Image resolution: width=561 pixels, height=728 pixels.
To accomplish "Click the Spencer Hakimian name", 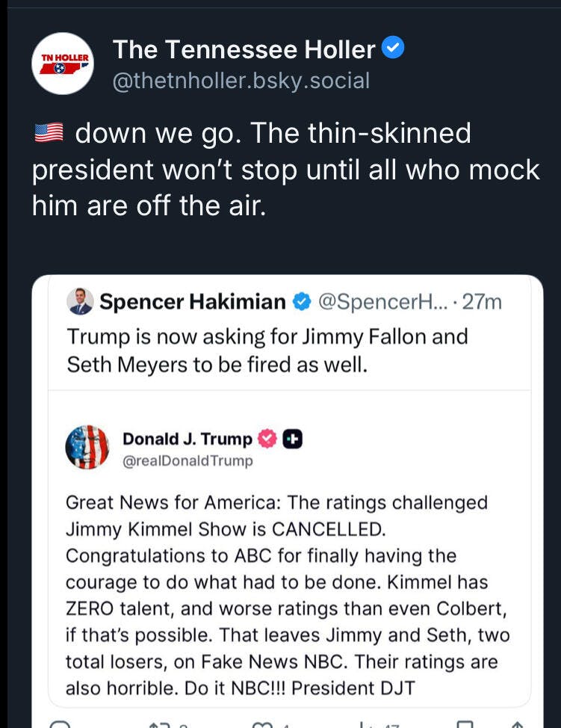I will click(x=193, y=302).
